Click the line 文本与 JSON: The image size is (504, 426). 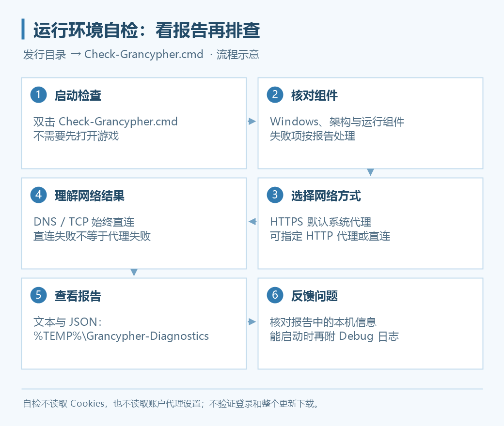pyautogui.click(x=68, y=322)
